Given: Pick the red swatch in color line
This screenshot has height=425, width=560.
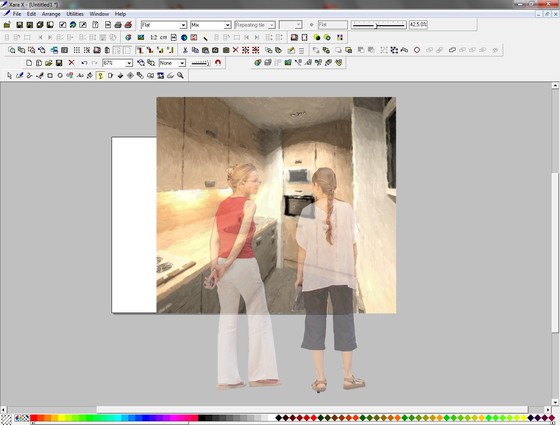Looking at the screenshot, I should (34, 418).
